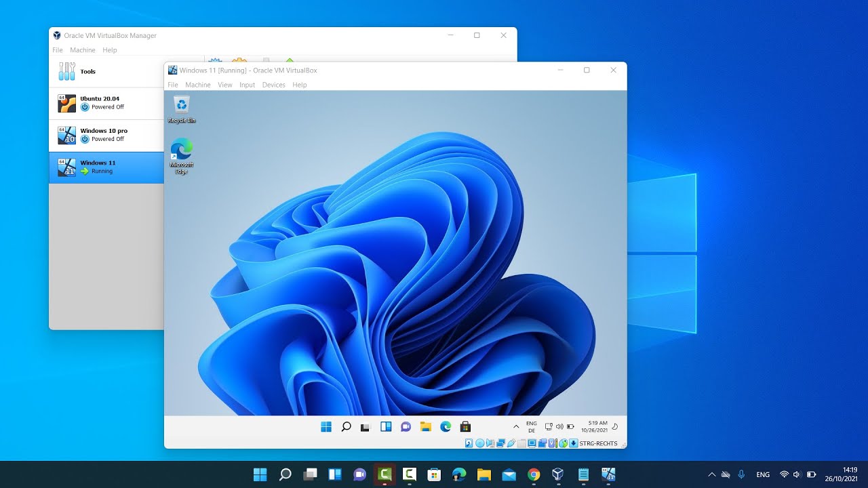Click the display status icon in statusbar
The image size is (868, 488).
click(532, 443)
